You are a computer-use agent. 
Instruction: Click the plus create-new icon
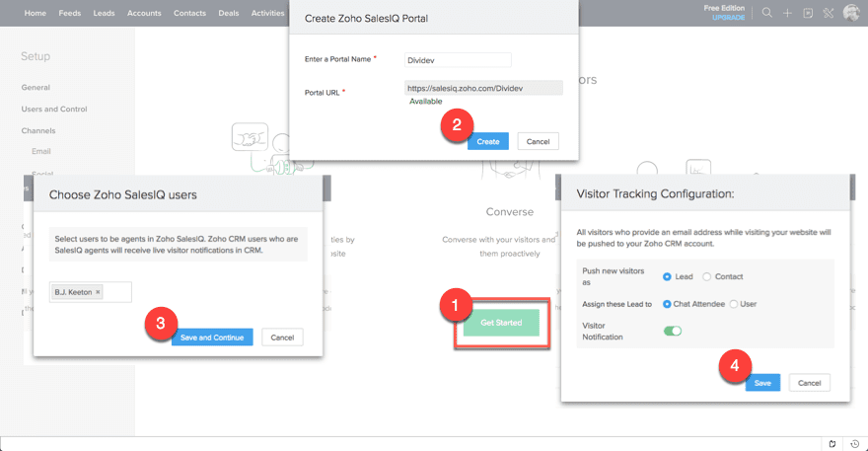(x=787, y=13)
